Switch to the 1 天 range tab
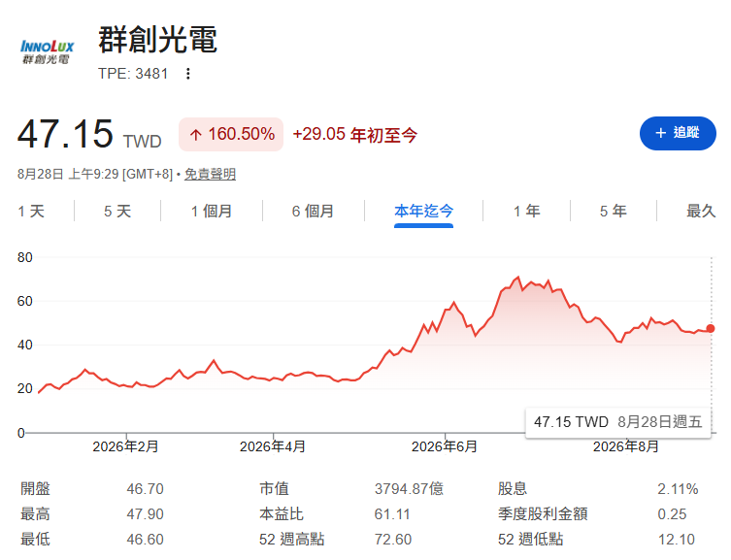The height and width of the screenshot is (560, 731). (x=31, y=211)
